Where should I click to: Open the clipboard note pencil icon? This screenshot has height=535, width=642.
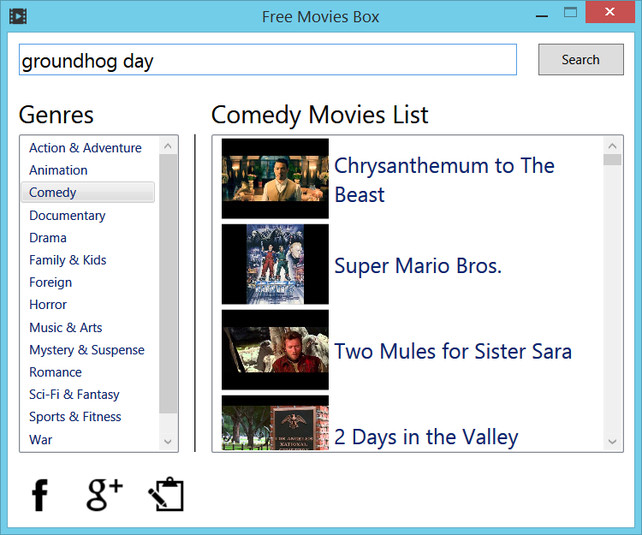[166, 494]
